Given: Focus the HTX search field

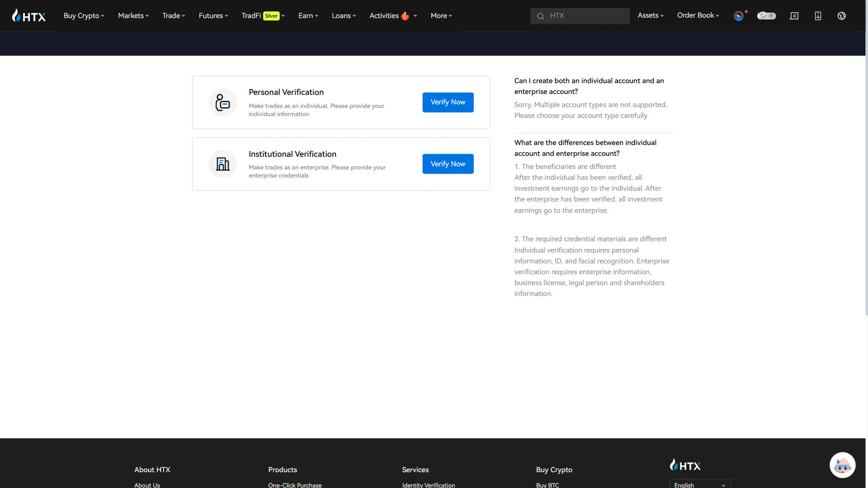Looking at the screenshot, I should click(580, 16).
